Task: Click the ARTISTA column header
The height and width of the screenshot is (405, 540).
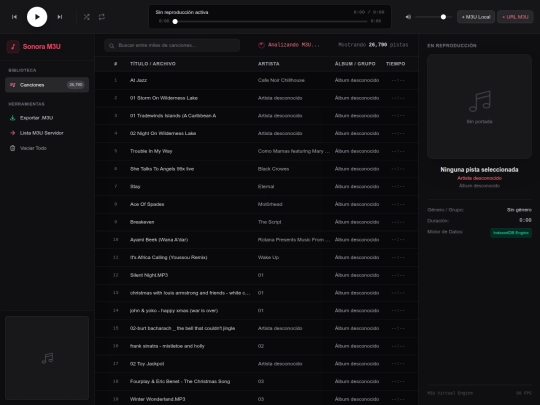Action: [x=269, y=64]
